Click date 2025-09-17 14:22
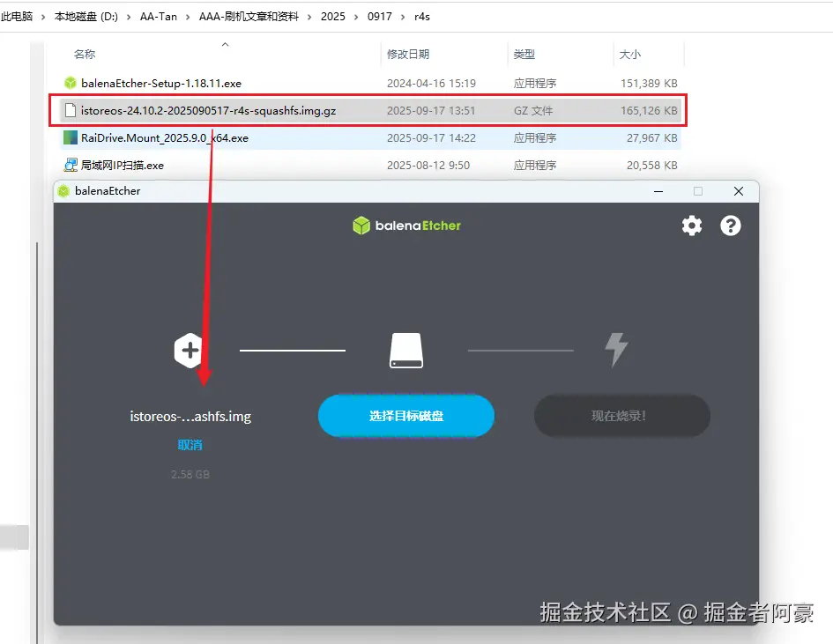The width and height of the screenshot is (833, 644). pos(431,138)
